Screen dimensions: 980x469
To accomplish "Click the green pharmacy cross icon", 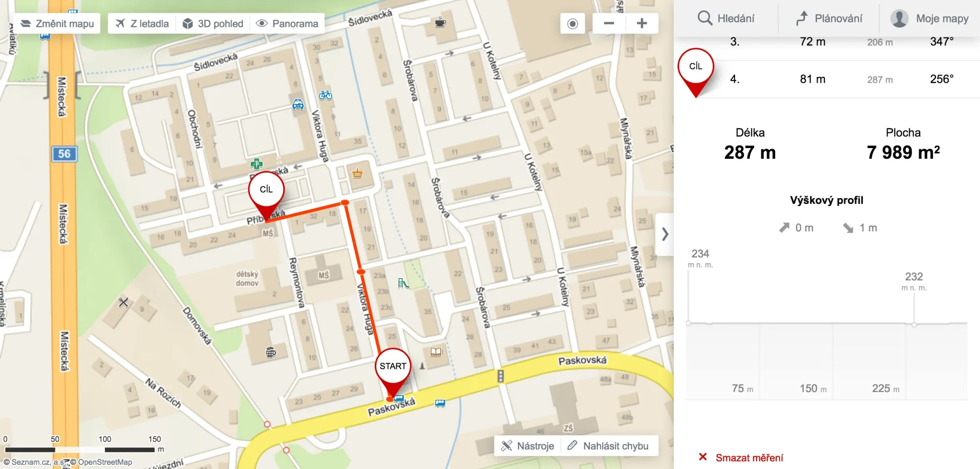I will (x=256, y=164).
